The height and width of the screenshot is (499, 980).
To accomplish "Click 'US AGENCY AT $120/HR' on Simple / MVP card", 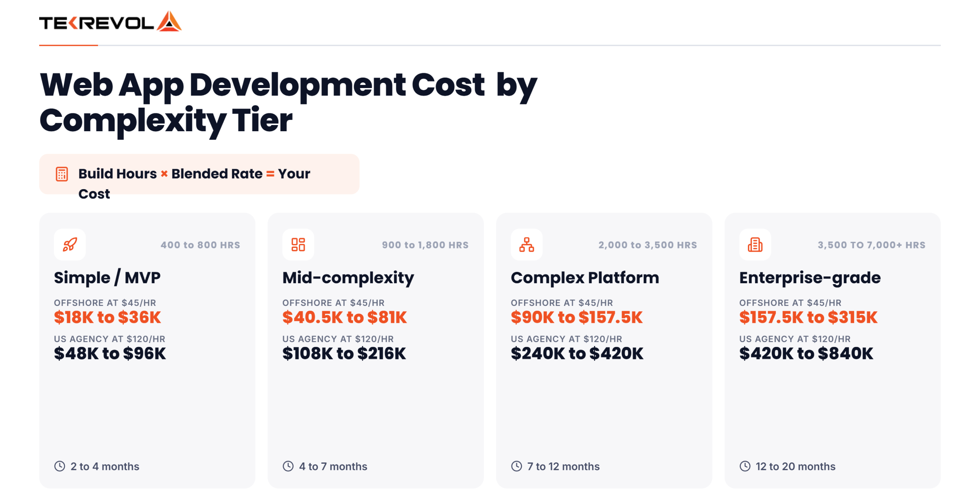I will (x=110, y=339).
